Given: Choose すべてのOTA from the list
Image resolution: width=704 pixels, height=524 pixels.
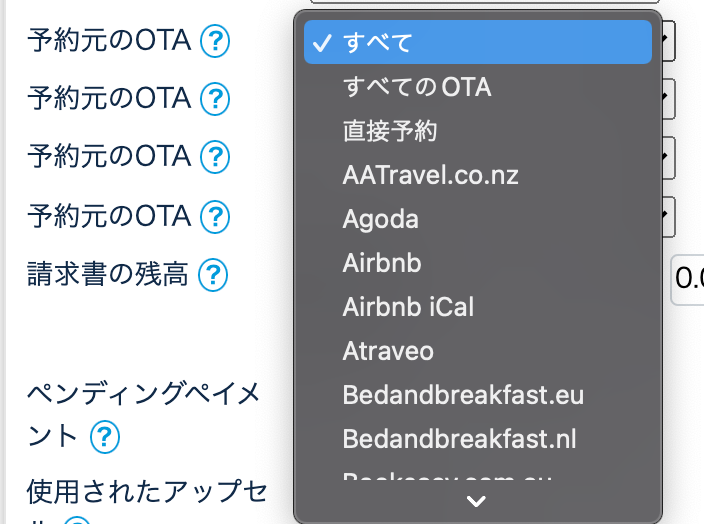Looking at the screenshot, I should click(417, 87).
